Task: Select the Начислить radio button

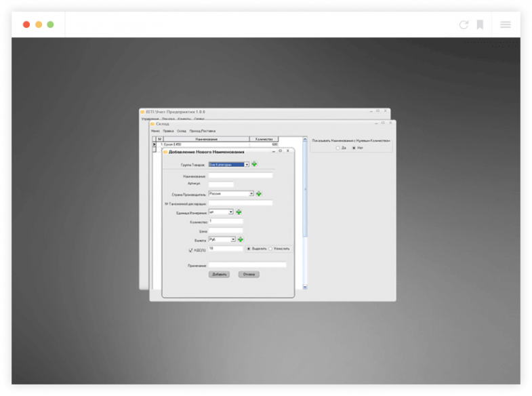Action: coord(271,249)
